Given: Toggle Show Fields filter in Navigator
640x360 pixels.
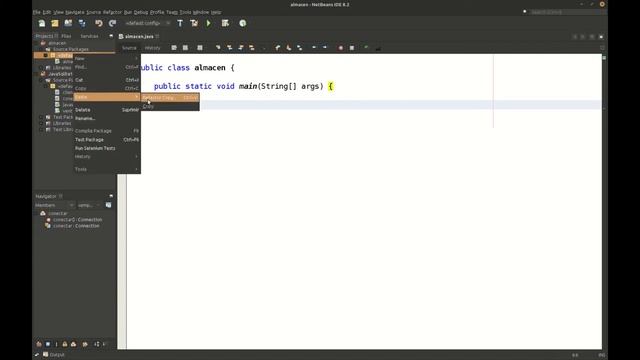Looking at the screenshot, I should [x=48, y=344].
